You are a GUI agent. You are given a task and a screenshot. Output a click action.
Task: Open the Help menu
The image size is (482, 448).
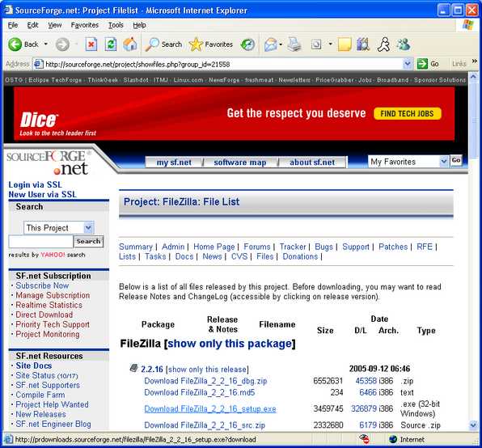point(139,25)
